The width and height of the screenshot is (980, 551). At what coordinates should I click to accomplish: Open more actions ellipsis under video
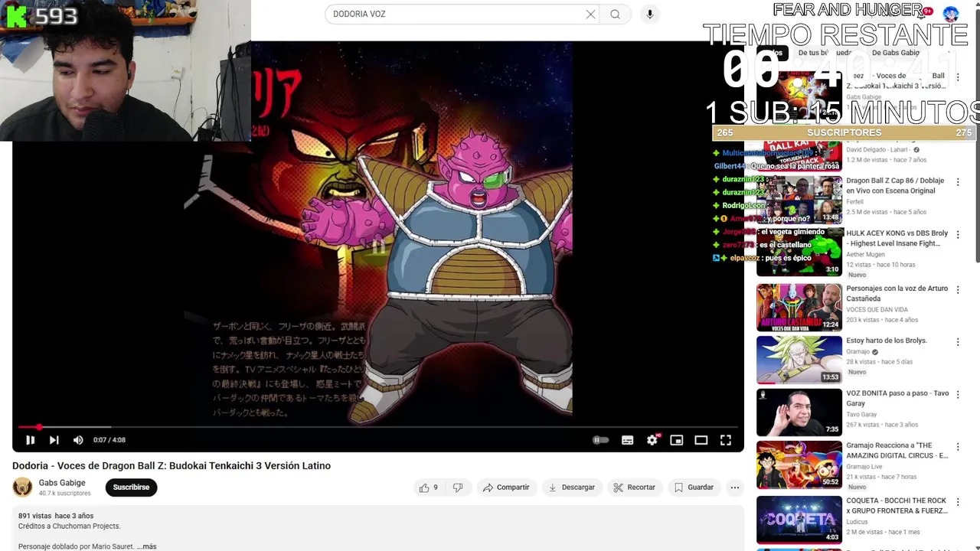coord(735,487)
